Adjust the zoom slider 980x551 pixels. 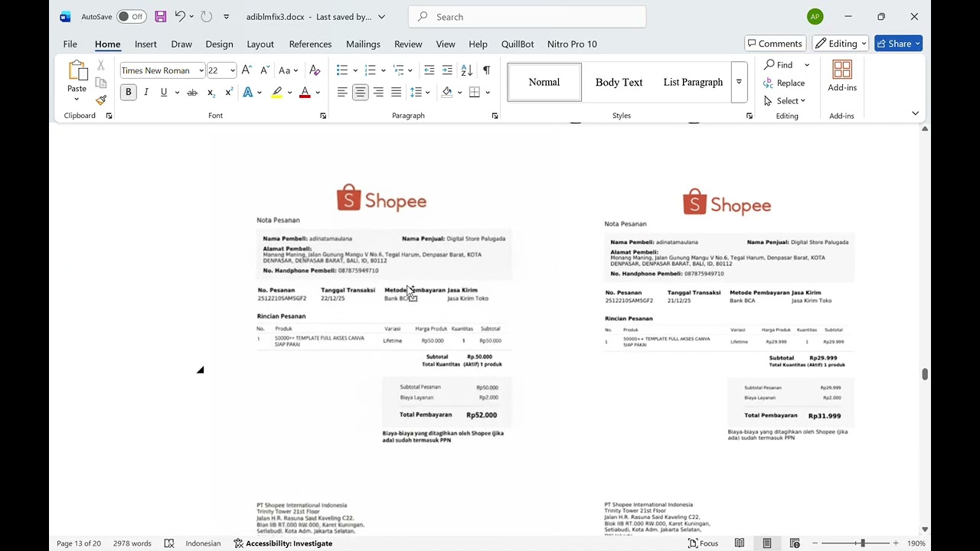pyautogui.click(x=862, y=543)
